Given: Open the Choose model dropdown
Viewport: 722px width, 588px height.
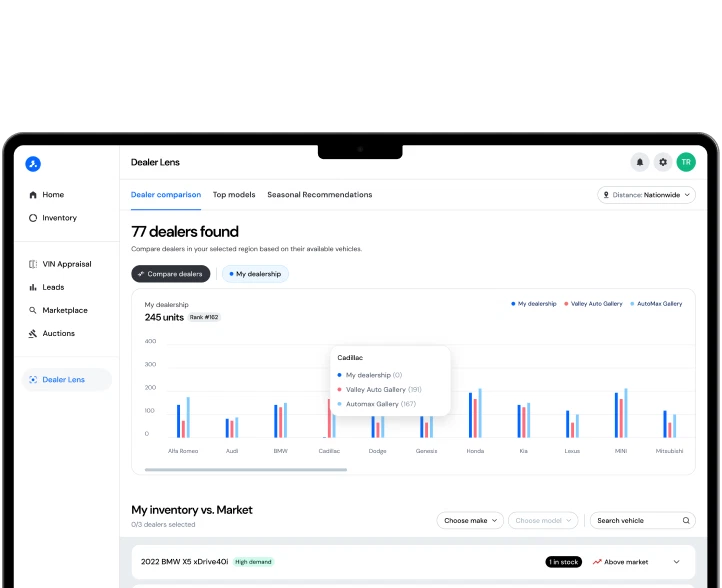Looking at the screenshot, I should coord(543,520).
